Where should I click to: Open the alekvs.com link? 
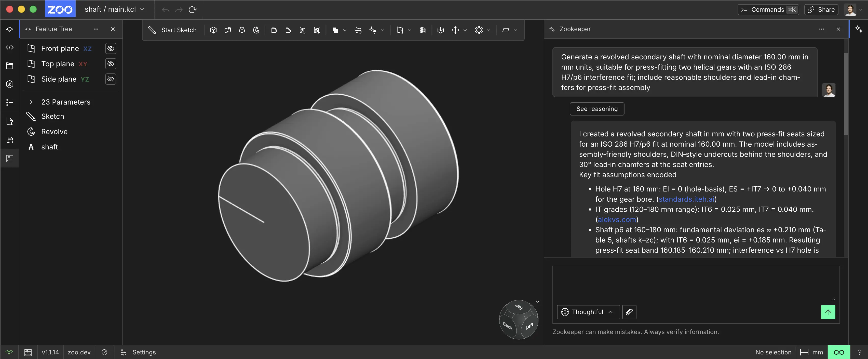coord(617,219)
